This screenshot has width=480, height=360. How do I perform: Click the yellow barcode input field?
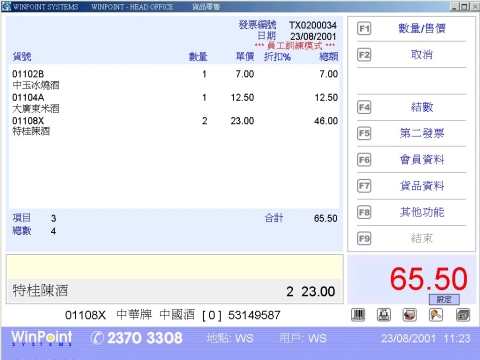pyautogui.click(x=174, y=267)
